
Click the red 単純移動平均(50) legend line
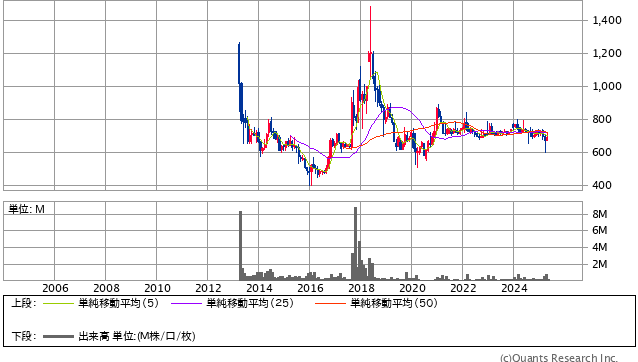330,303
